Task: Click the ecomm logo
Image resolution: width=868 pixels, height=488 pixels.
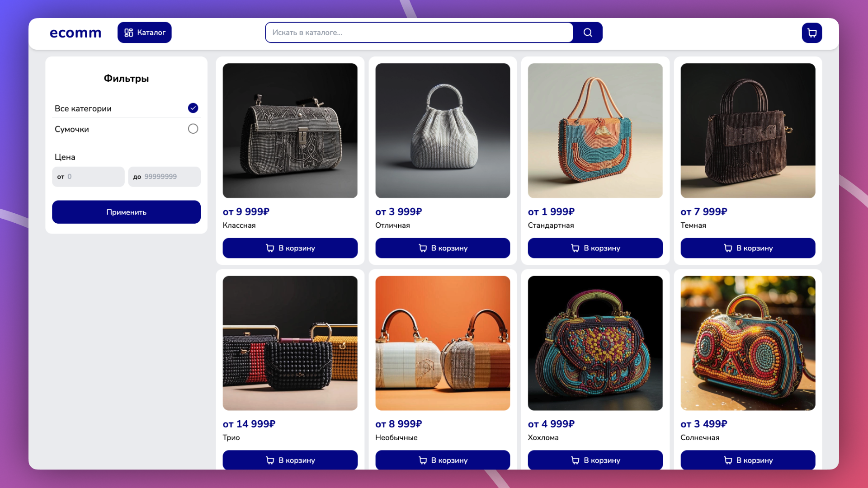Action: click(x=75, y=33)
